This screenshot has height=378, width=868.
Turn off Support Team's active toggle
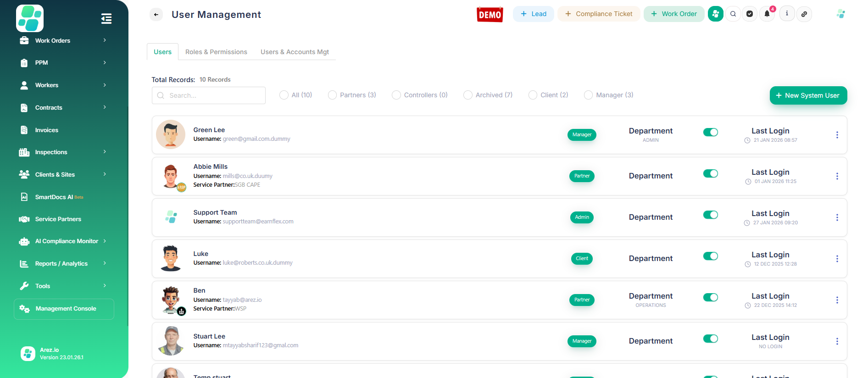pyautogui.click(x=710, y=215)
